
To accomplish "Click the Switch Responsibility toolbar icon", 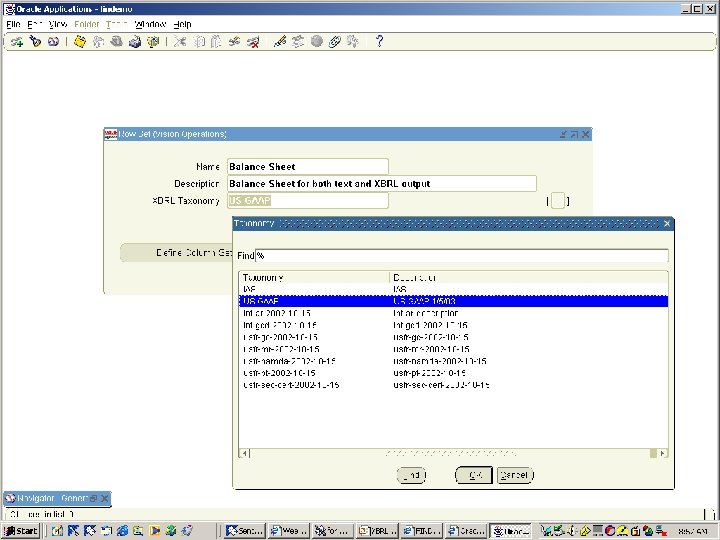I will pyautogui.click(x=117, y=42).
